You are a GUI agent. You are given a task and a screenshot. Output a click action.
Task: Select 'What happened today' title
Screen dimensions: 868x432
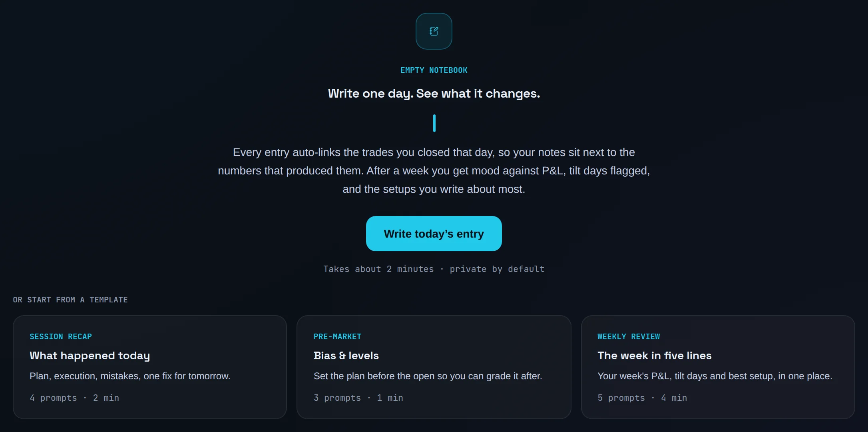click(x=90, y=356)
